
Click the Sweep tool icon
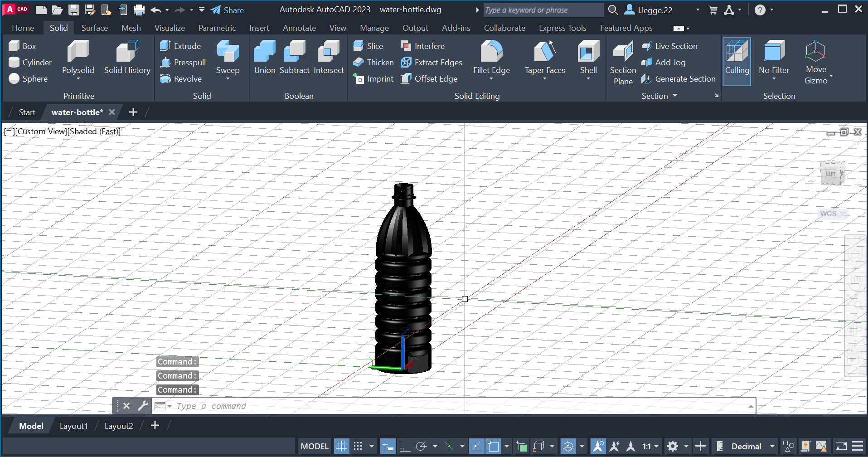[228, 51]
